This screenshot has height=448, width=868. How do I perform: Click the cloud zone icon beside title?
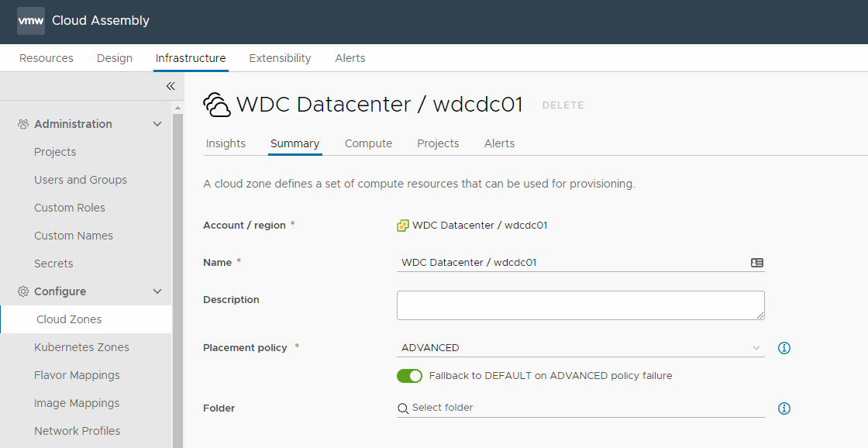pyautogui.click(x=217, y=105)
